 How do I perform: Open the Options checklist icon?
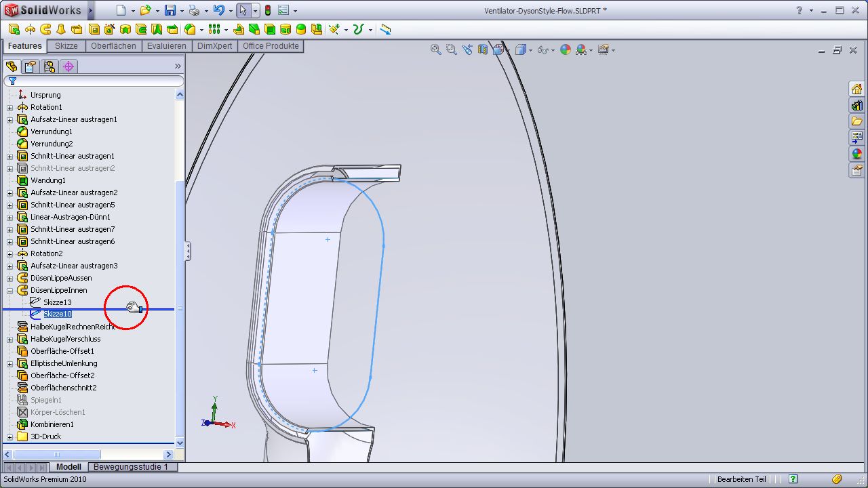(x=284, y=10)
